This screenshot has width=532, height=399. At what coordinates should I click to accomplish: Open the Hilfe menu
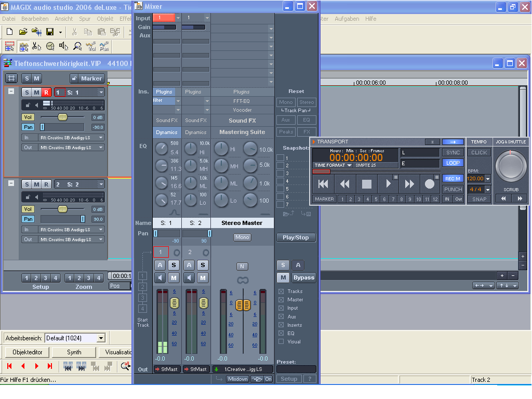(370, 19)
